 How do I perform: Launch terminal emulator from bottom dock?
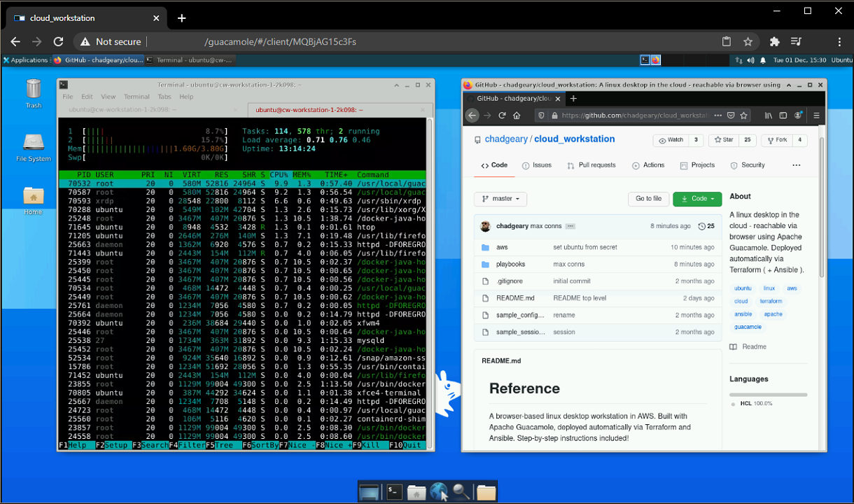394,492
